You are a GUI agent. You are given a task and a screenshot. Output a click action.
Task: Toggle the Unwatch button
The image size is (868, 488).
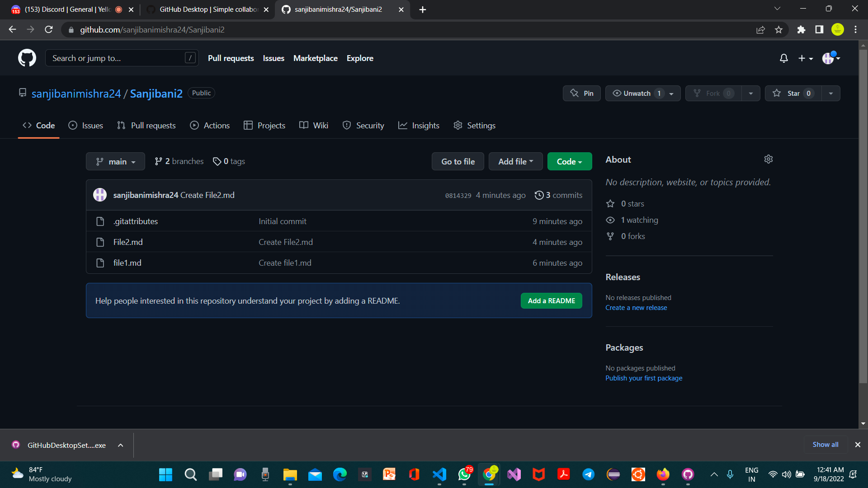(x=637, y=93)
